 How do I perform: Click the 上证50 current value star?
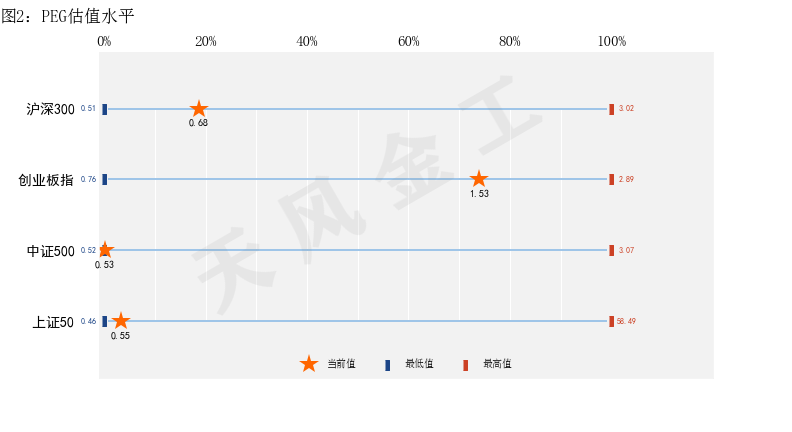point(120,321)
